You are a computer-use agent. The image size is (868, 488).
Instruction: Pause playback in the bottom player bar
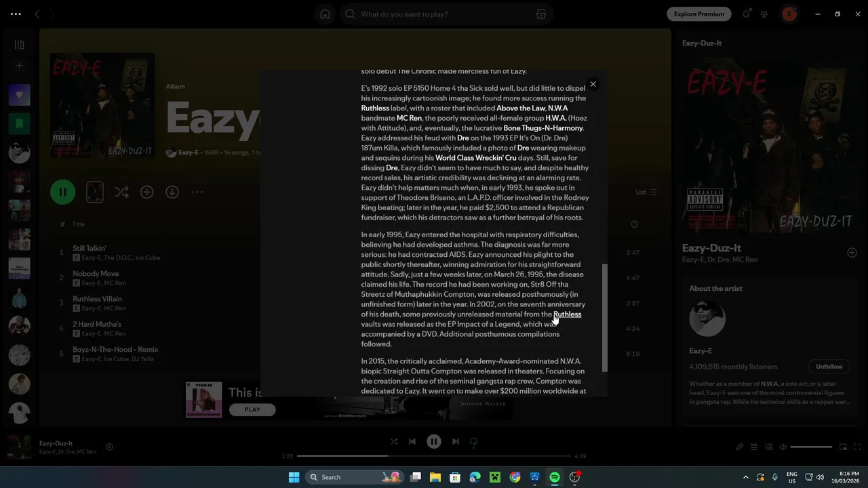click(434, 441)
